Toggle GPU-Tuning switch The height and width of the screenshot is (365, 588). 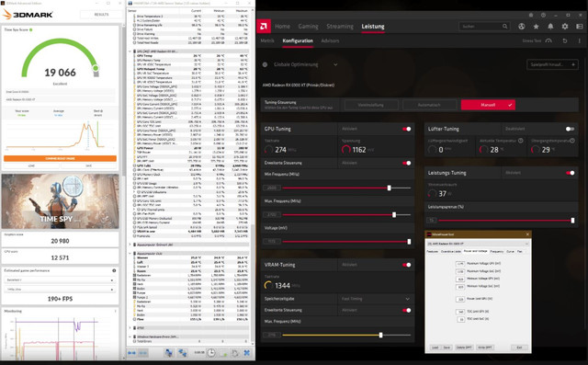pos(406,129)
